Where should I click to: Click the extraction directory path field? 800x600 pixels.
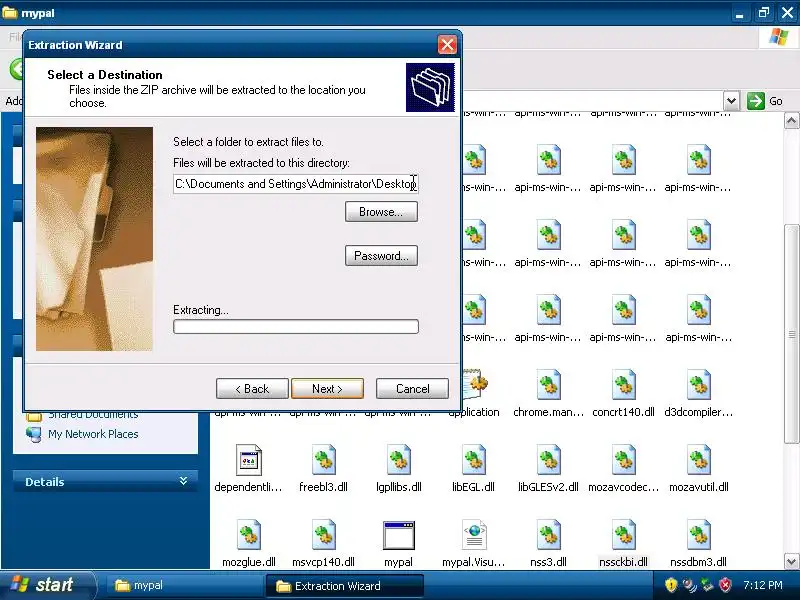click(296, 184)
